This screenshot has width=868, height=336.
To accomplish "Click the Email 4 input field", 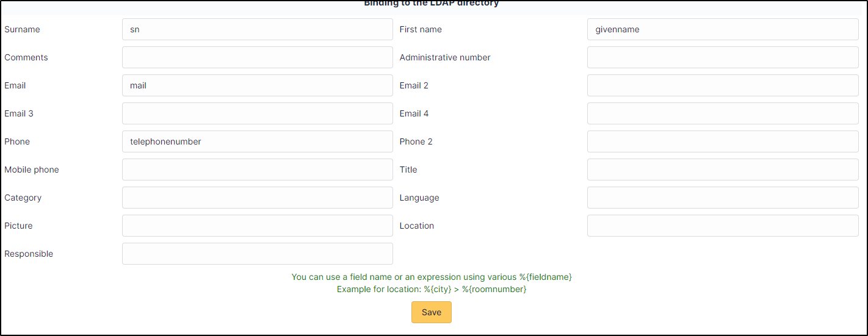I will coord(723,113).
